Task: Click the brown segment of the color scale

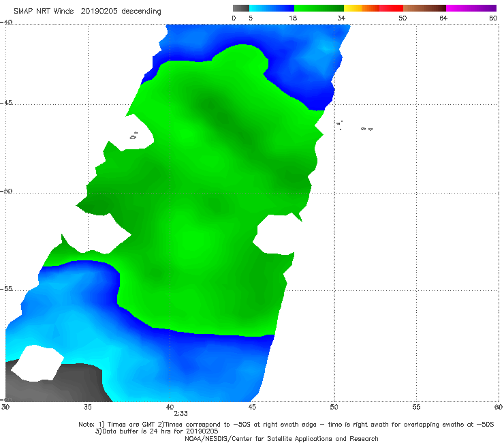Action: tap(424, 8)
